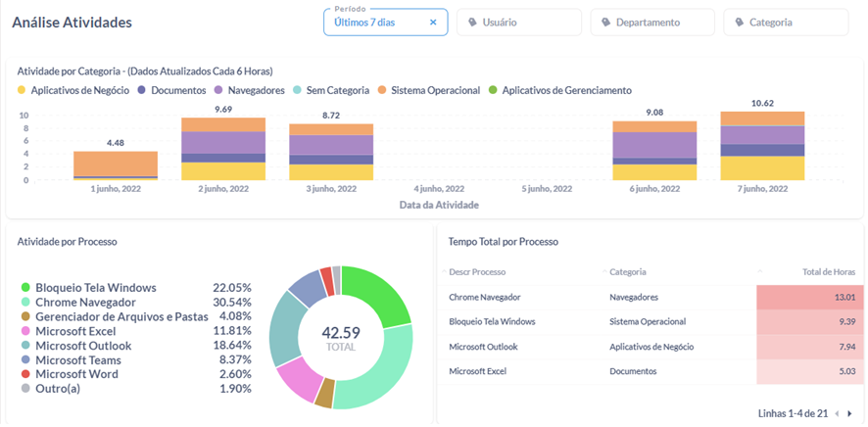
Task: Click the red Microsoft Word legend dot
Action: (x=25, y=374)
